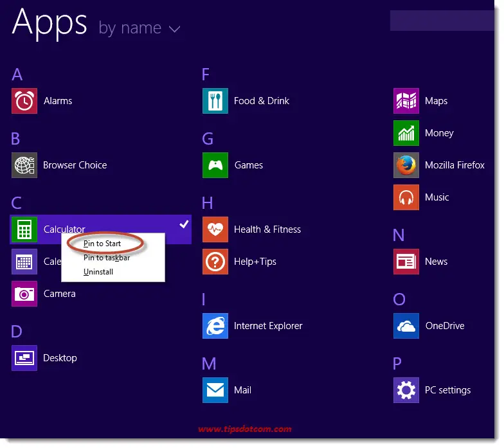Open the Food & Drink icon
This screenshot has height=448, width=504.
pos(215,101)
